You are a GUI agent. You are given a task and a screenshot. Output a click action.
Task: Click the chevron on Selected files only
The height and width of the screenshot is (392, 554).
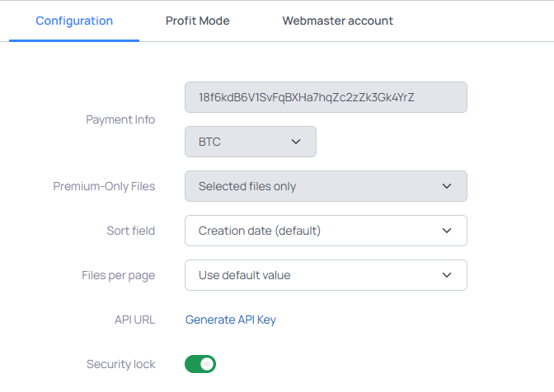pyautogui.click(x=447, y=186)
